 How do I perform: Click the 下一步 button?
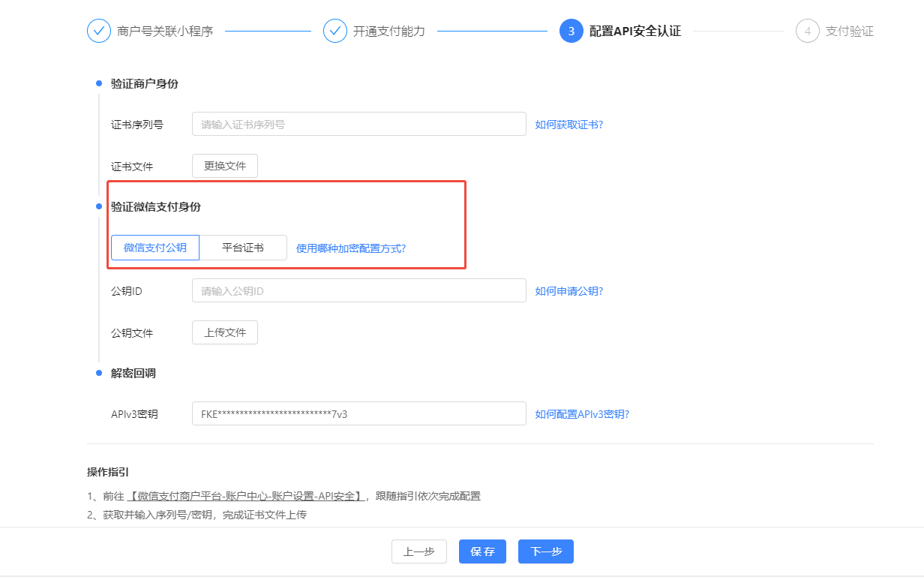[x=546, y=551]
